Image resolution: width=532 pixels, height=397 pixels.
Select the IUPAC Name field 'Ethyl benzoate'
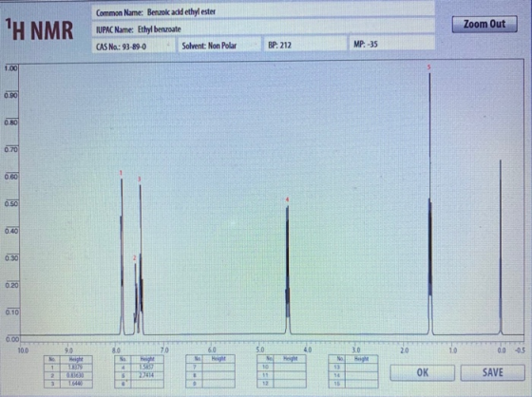pos(263,29)
